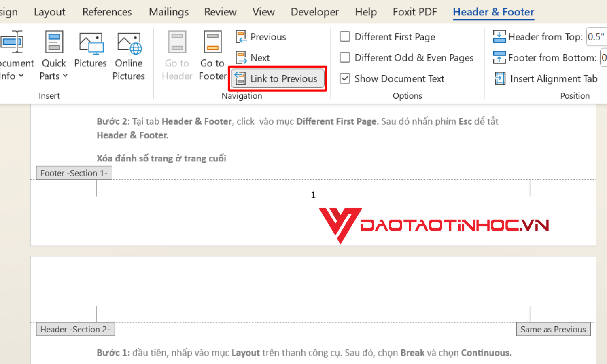This screenshot has height=364, width=607.
Task: Click the Insert Alignment Tab icon
Action: click(500, 78)
